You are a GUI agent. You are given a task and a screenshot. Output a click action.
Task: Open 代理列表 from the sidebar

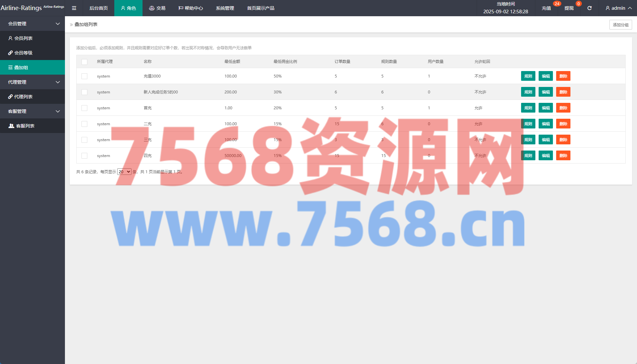[23, 97]
